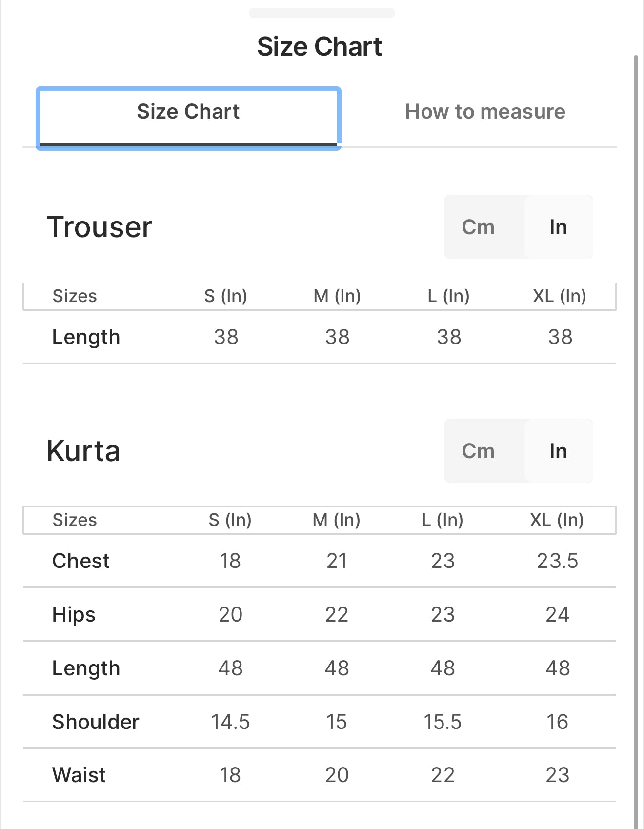Click the drag handle above the title

322,13
